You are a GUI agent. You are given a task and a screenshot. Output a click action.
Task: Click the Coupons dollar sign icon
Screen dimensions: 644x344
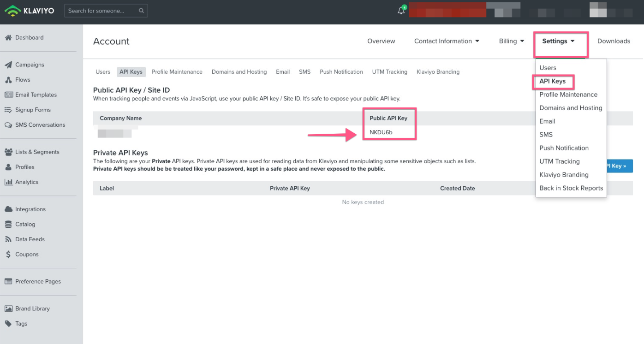(8, 255)
